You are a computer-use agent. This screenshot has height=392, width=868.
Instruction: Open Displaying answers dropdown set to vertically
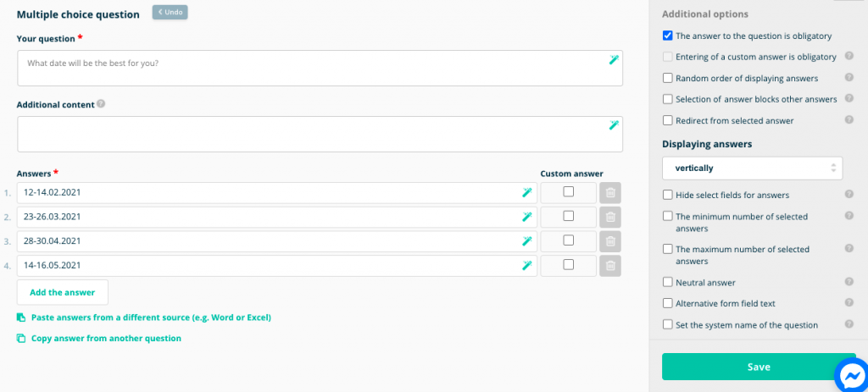[x=753, y=168]
